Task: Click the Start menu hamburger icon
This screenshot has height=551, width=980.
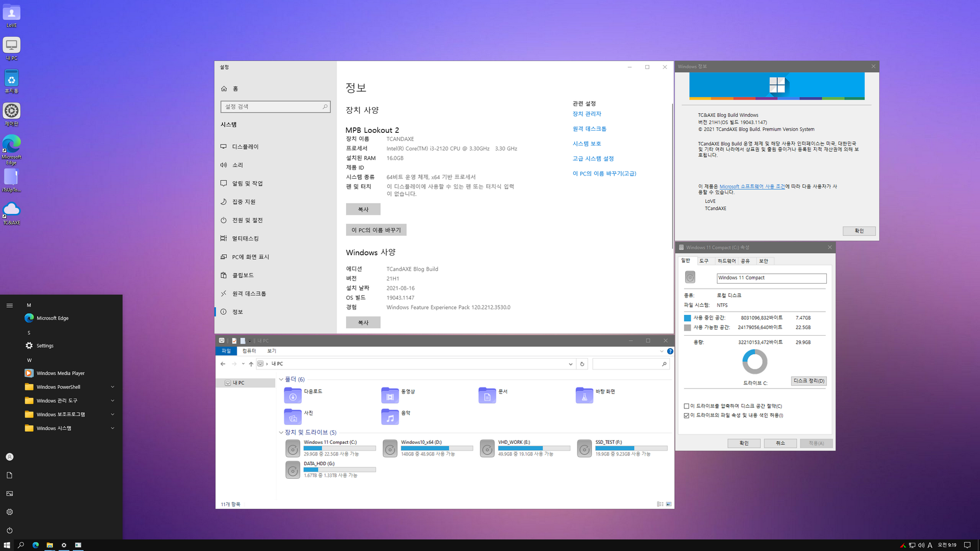Action: coord(9,306)
